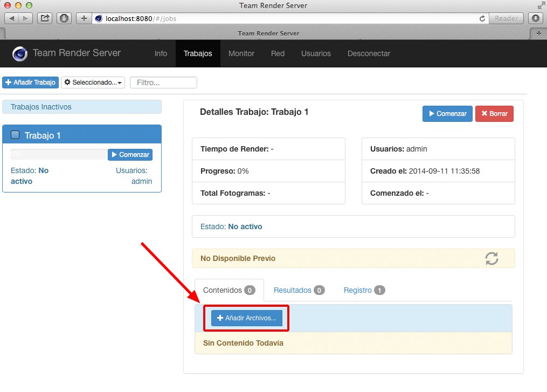Image resolution: width=547 pixels, height=392 pixels.
Task: Open the Safari downloads icon
Action: pyautogui.click(x=536, y=18)
